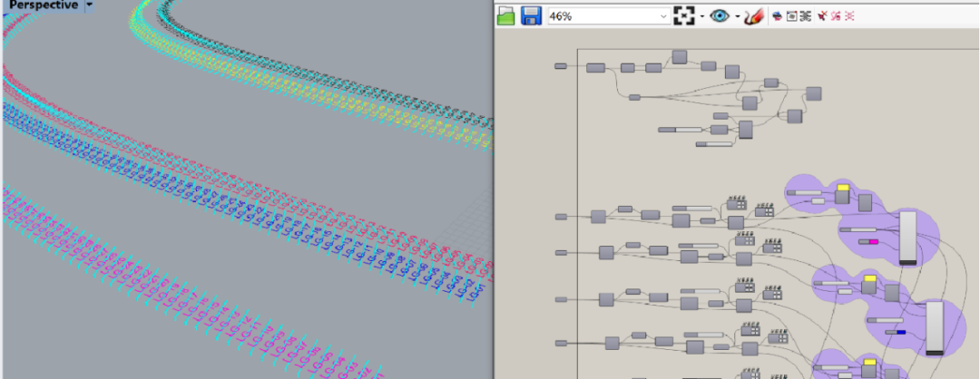Open the Perspective viewport menu arrow
Screen dimensions: 980x379
pos(89,5)
